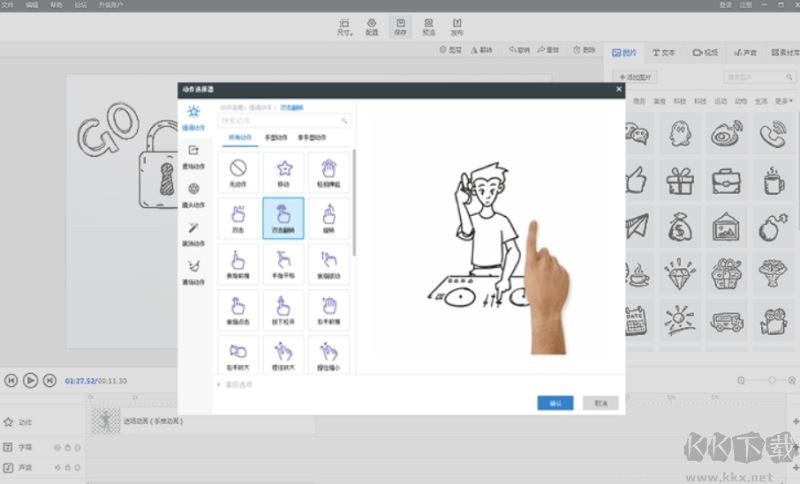
Task: Click the Redo arrow above canvas
Action: [x=548, y=50]
